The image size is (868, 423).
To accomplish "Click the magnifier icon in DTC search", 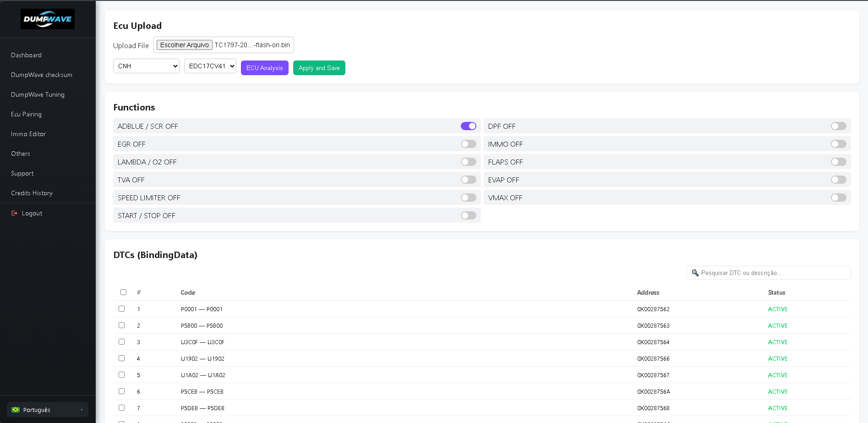I will pyautogui.click(x=694, y=273).
